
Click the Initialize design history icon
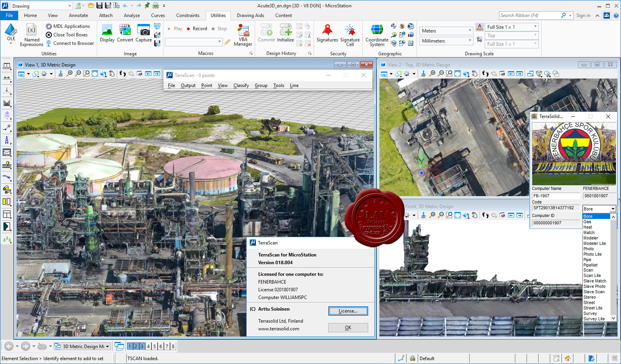click(285, 33)
